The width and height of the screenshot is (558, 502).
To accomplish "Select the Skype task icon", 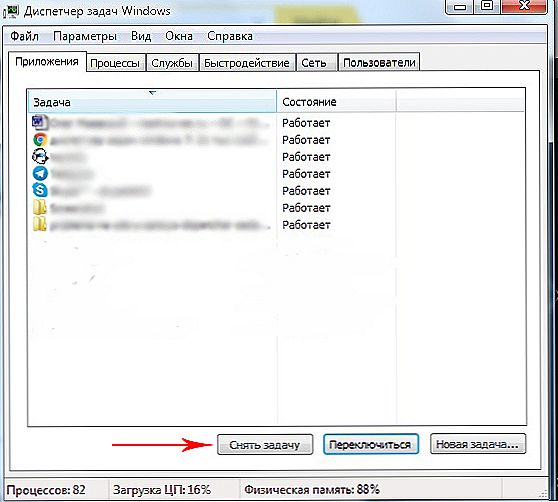I will click(x=40, y=190).
